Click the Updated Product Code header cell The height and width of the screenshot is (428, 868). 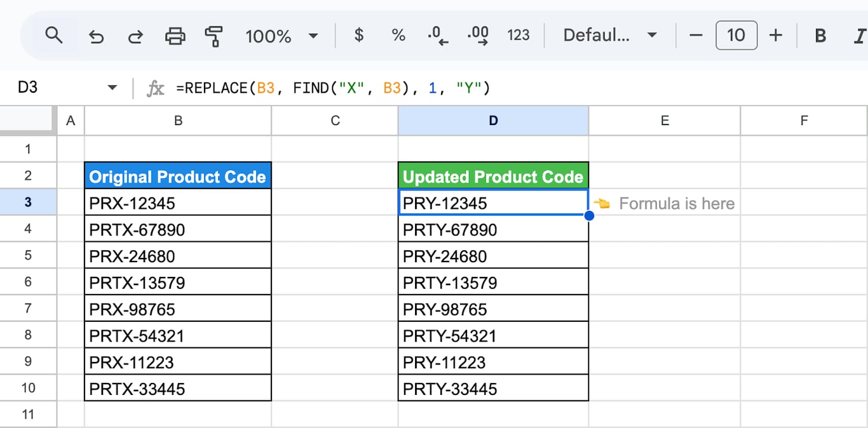pyautogui.click(x=493, y=176)
